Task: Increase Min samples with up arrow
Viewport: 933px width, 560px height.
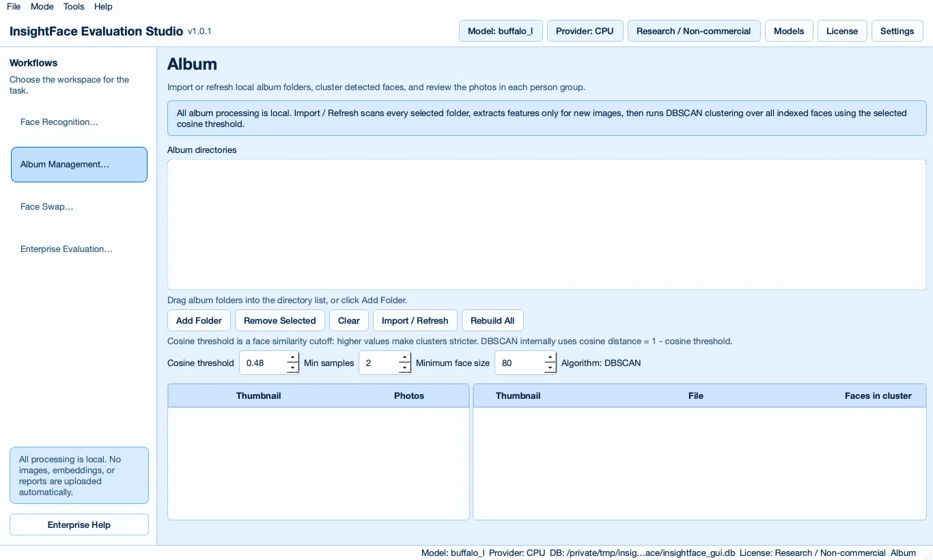Action: tap(404, 357)
